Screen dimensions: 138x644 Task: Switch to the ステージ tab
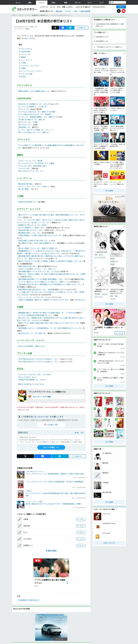(x=77, y=2)
